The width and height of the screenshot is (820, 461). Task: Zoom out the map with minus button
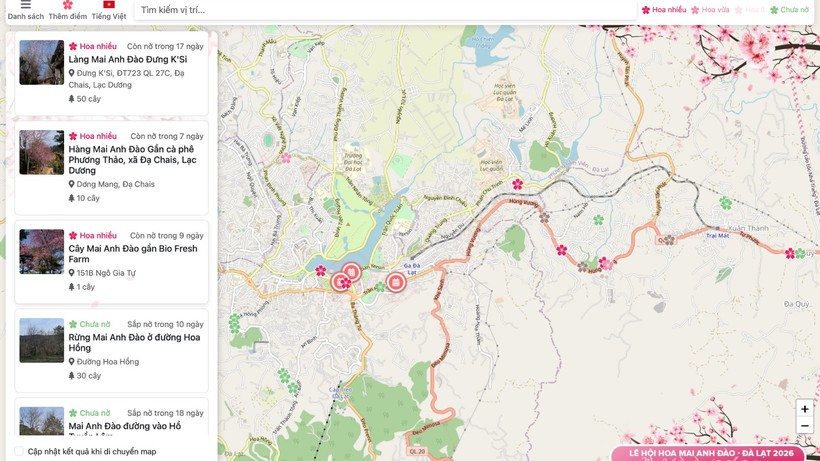tap(804, 426)
